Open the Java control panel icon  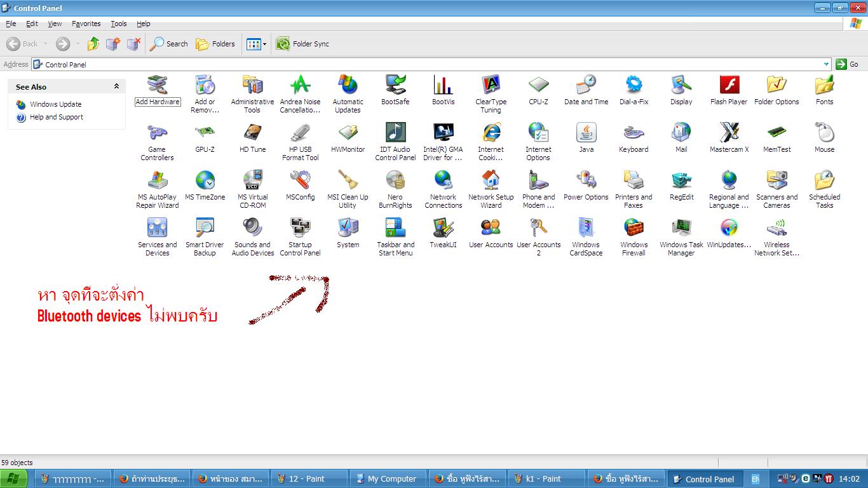586,139
